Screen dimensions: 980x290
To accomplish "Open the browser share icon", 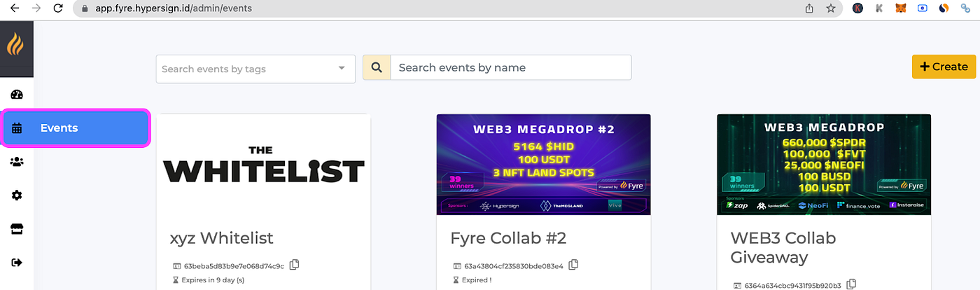I will click(809, 8).
